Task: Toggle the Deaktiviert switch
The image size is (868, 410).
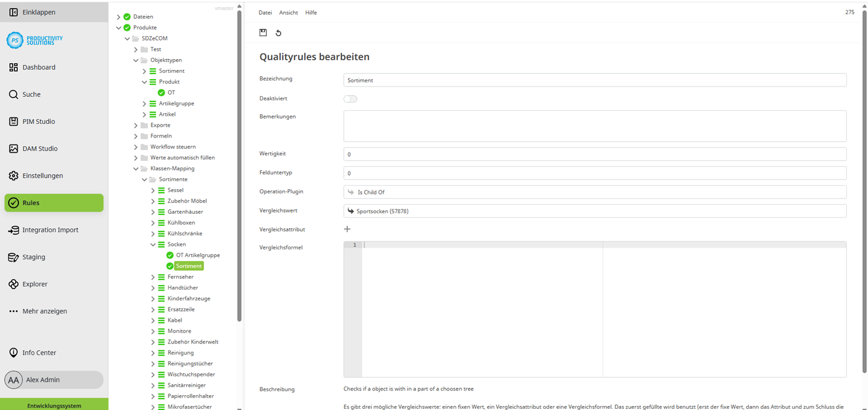Action: 350,99
